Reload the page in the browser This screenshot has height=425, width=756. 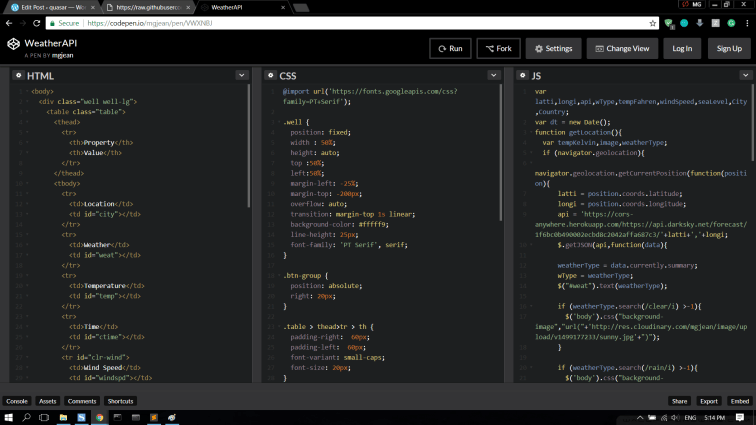38,22
